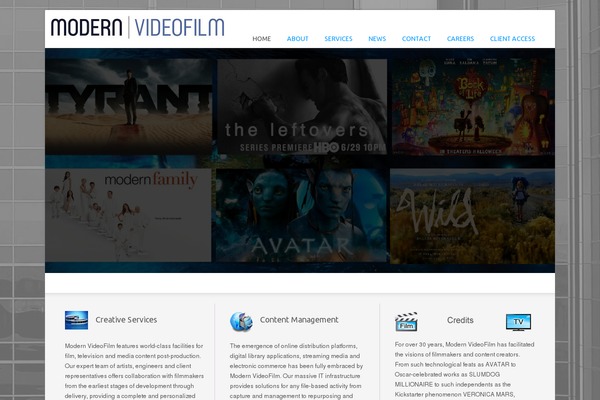Go to the About page
This screenshot has height=400, width=600.
(x=297, y=39)
